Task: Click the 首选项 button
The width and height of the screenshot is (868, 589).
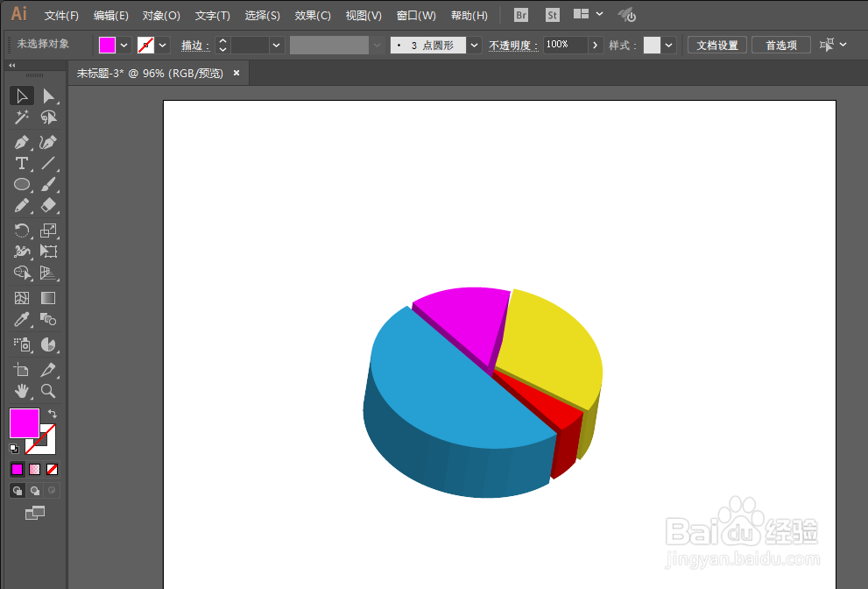Action: [x=781, y=46]
